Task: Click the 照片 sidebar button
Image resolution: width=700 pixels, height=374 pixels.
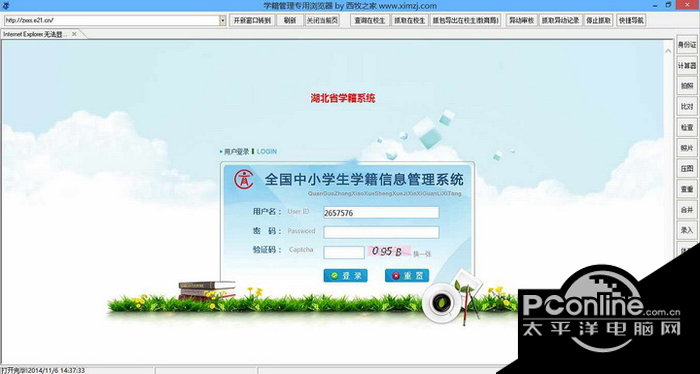Action: point(687,148)
